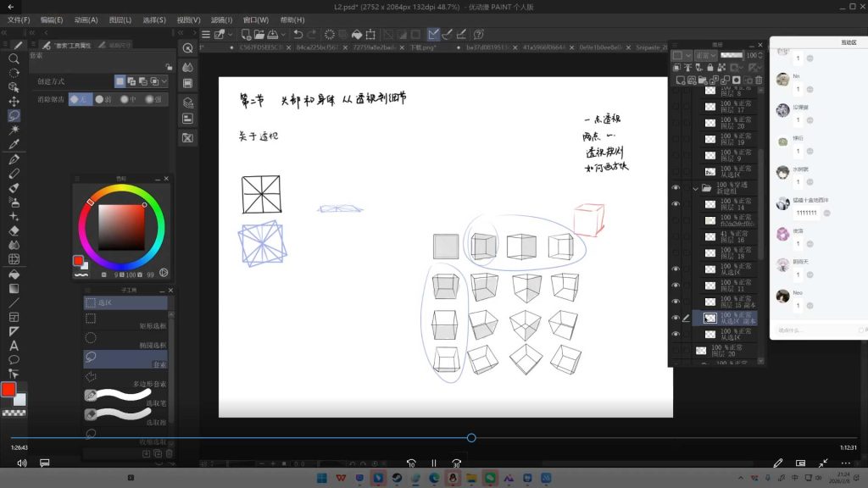Screen dimensions: 868x488
Task: Open the command bar hamburger menu
Action: point(206,34)
